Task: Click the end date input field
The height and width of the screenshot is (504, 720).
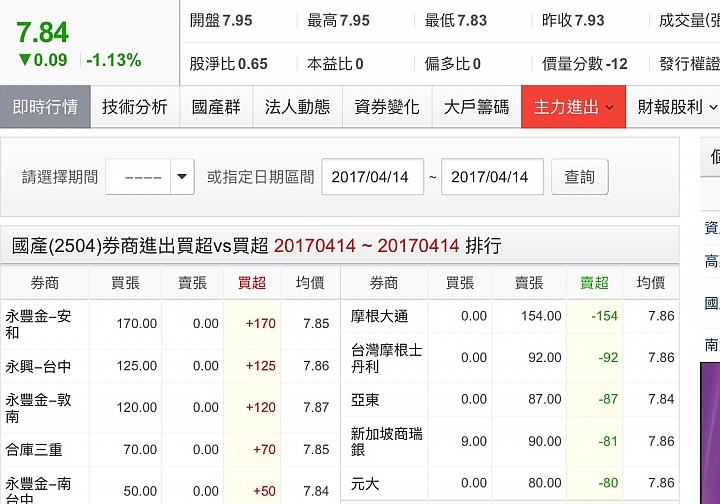Action: 492,177
